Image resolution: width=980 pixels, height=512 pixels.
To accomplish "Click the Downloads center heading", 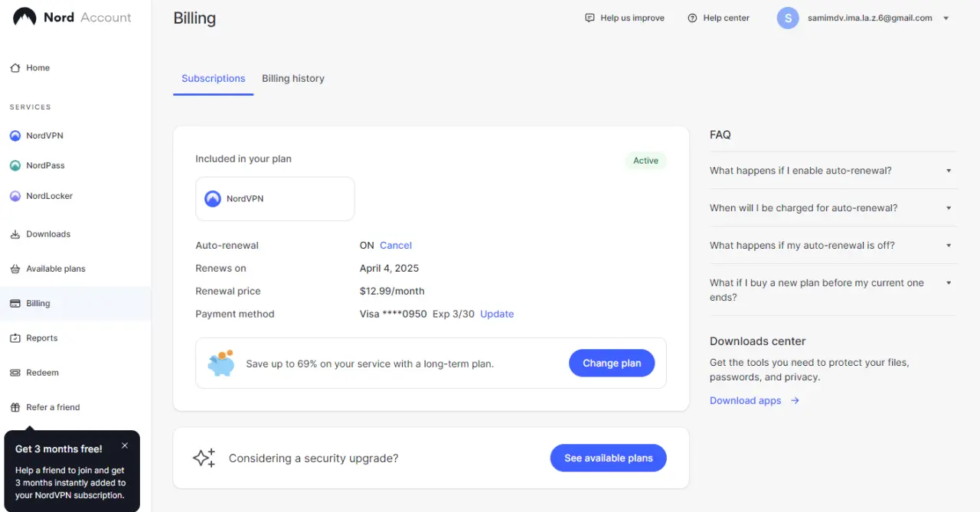I will (758, 341).
